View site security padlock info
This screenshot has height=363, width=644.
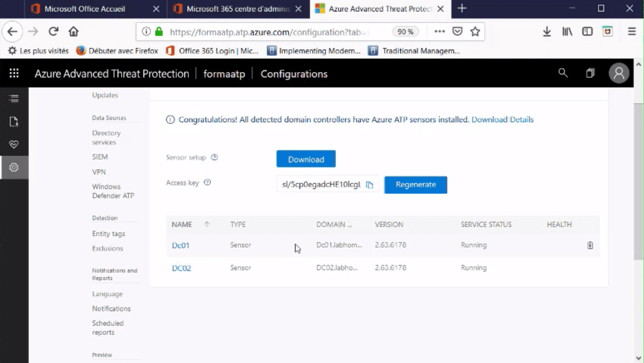(160, 32)
